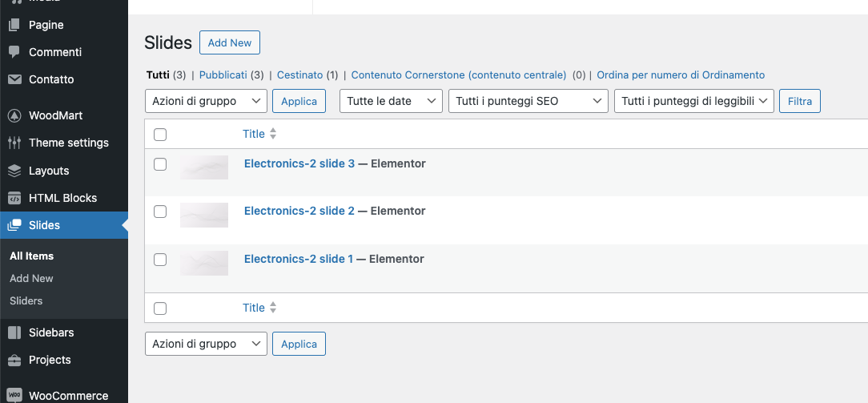The width and height of the screenshot is (868, 403).
Task: Click the HTML Blocks code icon
Action: pos(14,198)
